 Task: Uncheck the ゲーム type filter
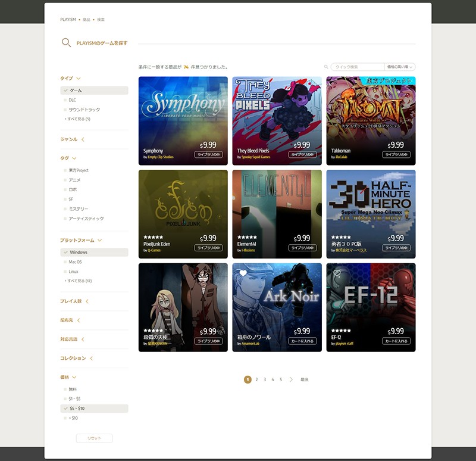point(94,91)
